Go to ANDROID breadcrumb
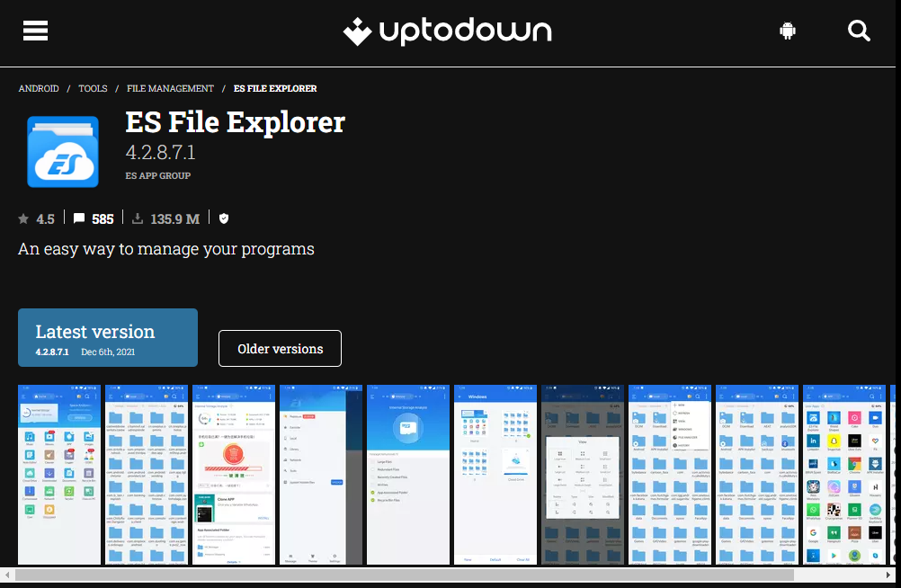This screenshot has width=901, height=588. point(39,88)
